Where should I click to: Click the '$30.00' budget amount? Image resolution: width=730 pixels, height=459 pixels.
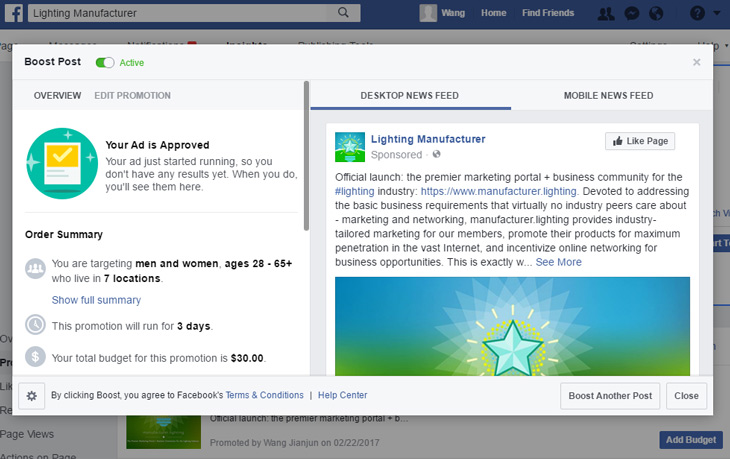247,358
